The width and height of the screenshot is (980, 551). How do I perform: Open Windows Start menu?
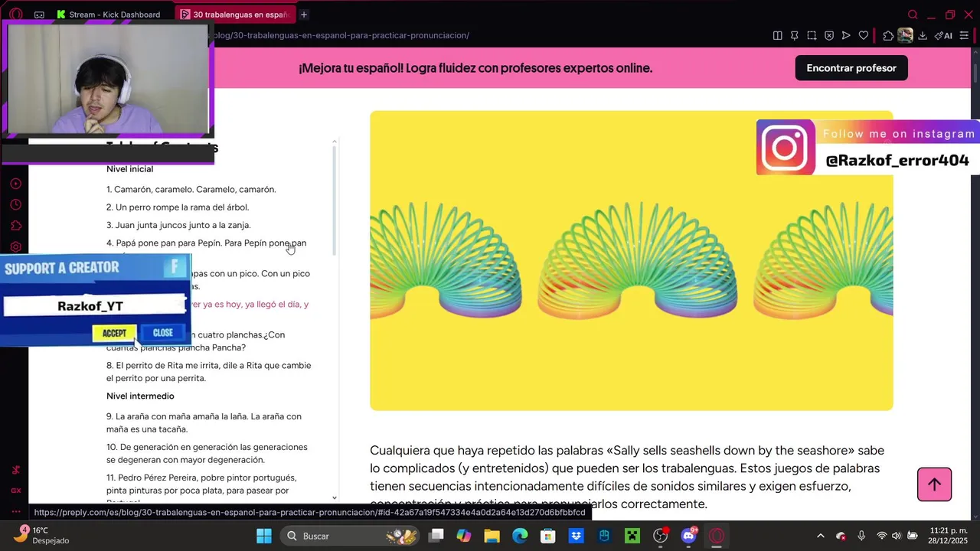tap(264, 536)
